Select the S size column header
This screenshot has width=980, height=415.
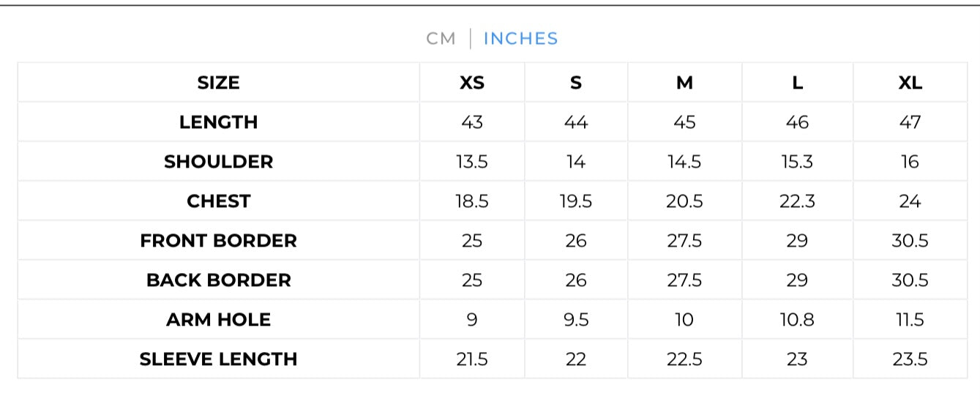coord(576,83)
